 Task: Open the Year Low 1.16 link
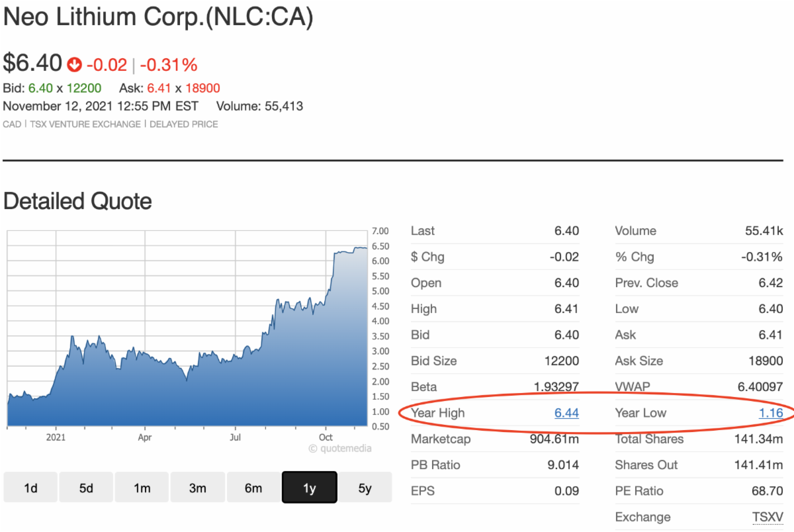[770, 413]
